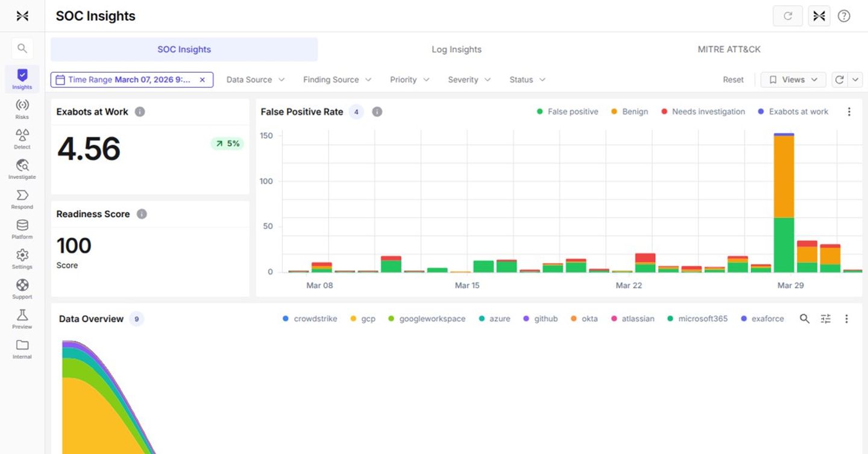Image resolution: width=868 pixels, height=454 pixels.
Task: Click the header refresh button
Action: point(788,16)
